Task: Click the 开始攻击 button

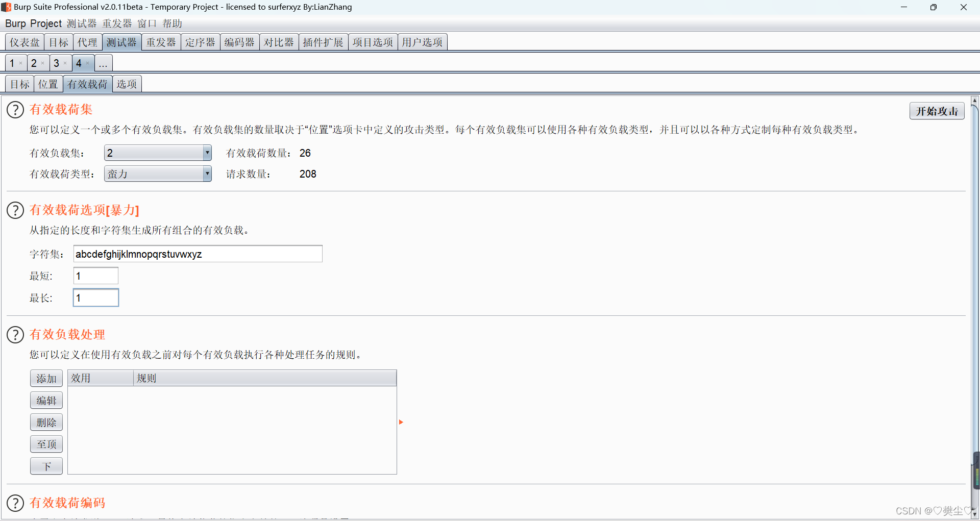Action: [937, 111]
